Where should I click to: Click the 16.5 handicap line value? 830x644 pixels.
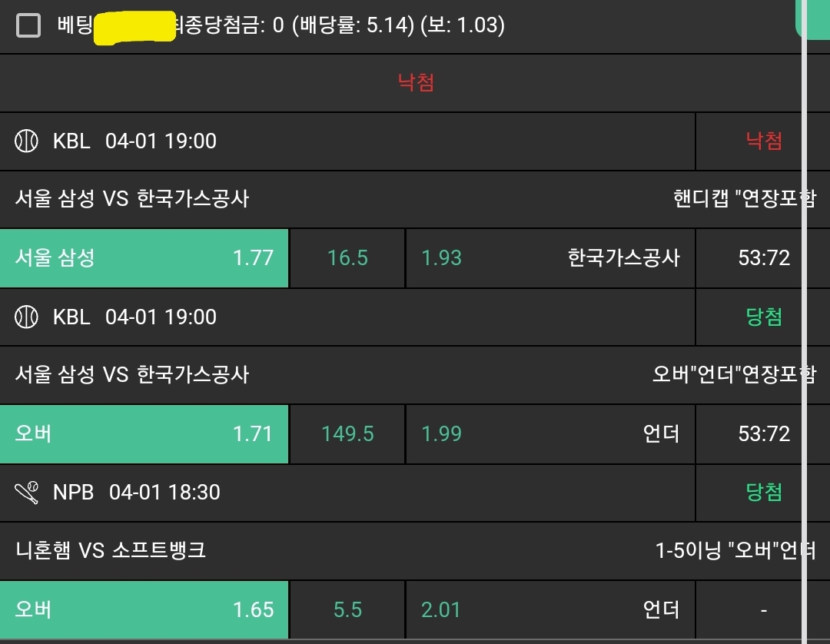pyautogui.click(x=347, y=257)
